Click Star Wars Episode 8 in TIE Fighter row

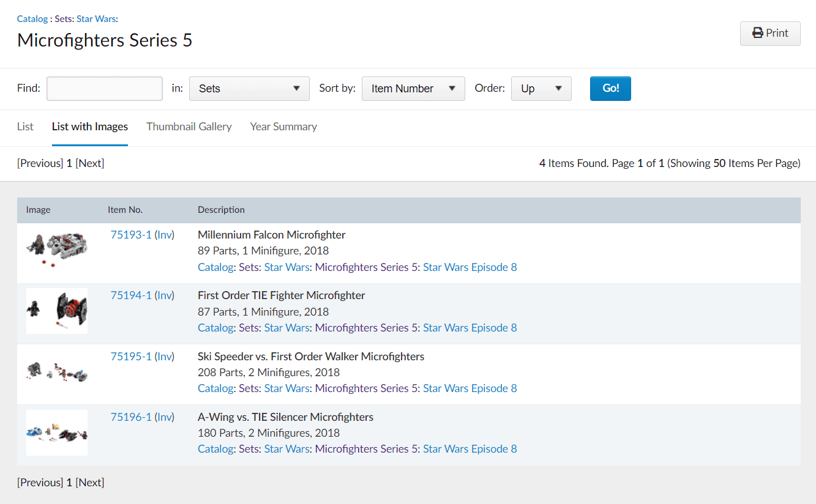[x=470, y=328]
